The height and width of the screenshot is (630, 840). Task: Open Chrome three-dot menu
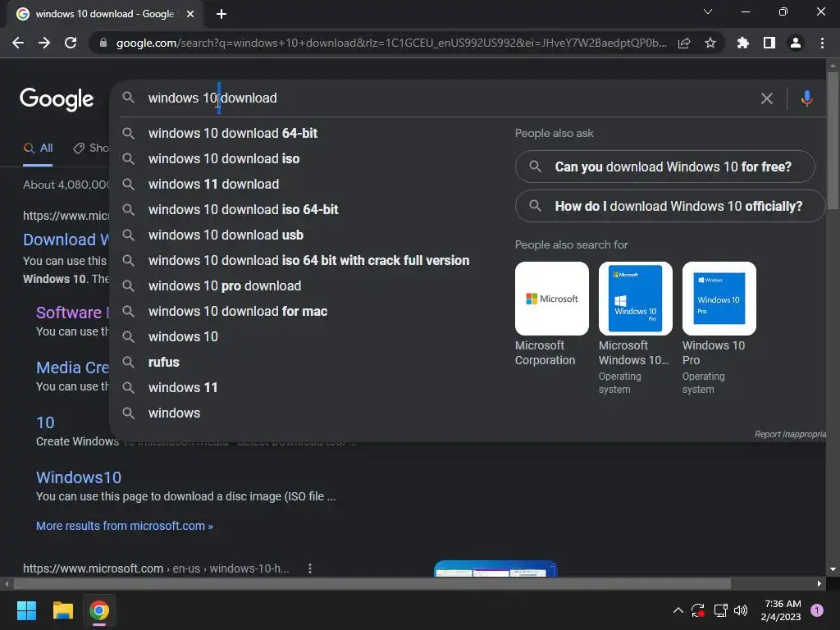click(x=822, y=43)
